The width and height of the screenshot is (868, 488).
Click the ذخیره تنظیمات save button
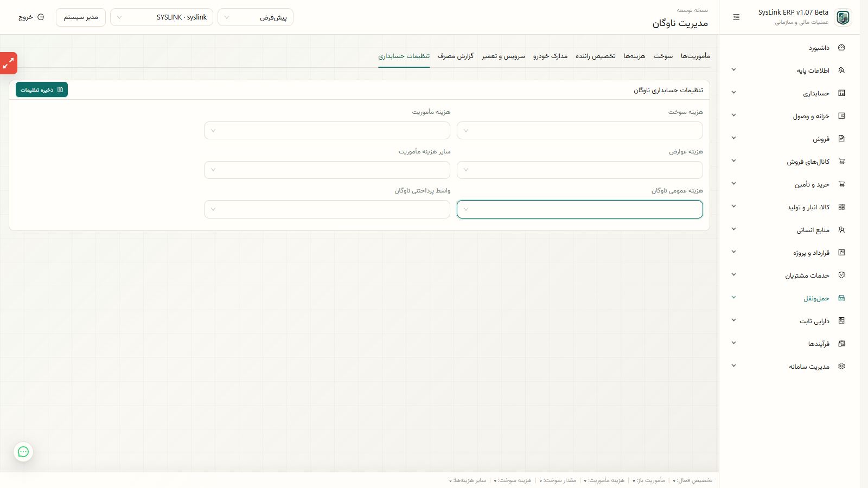42,90
